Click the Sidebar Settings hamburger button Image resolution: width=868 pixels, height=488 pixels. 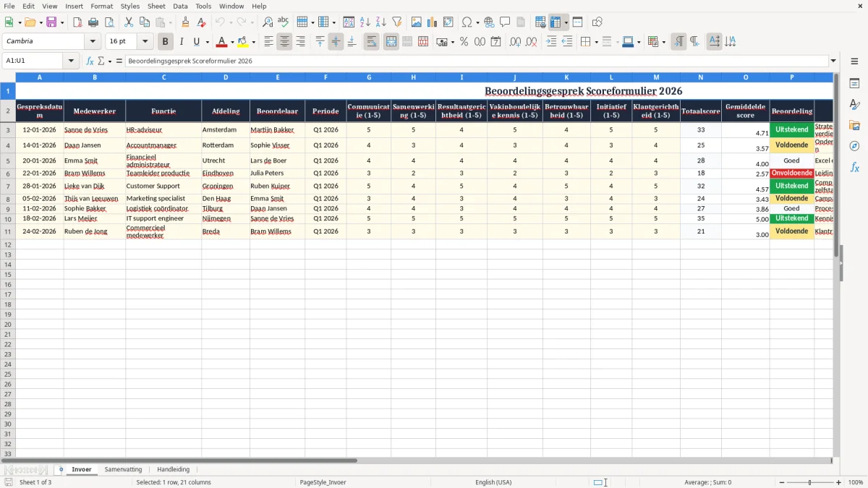click(854, 61)
